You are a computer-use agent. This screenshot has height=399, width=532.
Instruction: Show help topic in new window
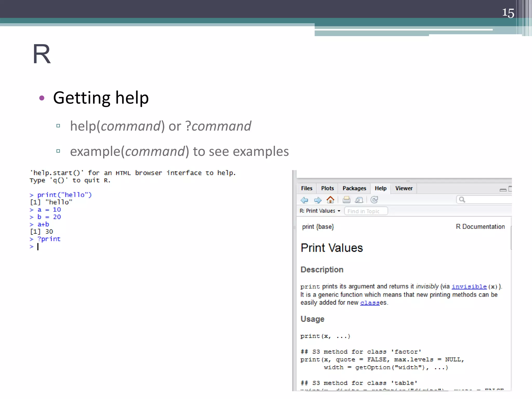click(x=359, y=200)
